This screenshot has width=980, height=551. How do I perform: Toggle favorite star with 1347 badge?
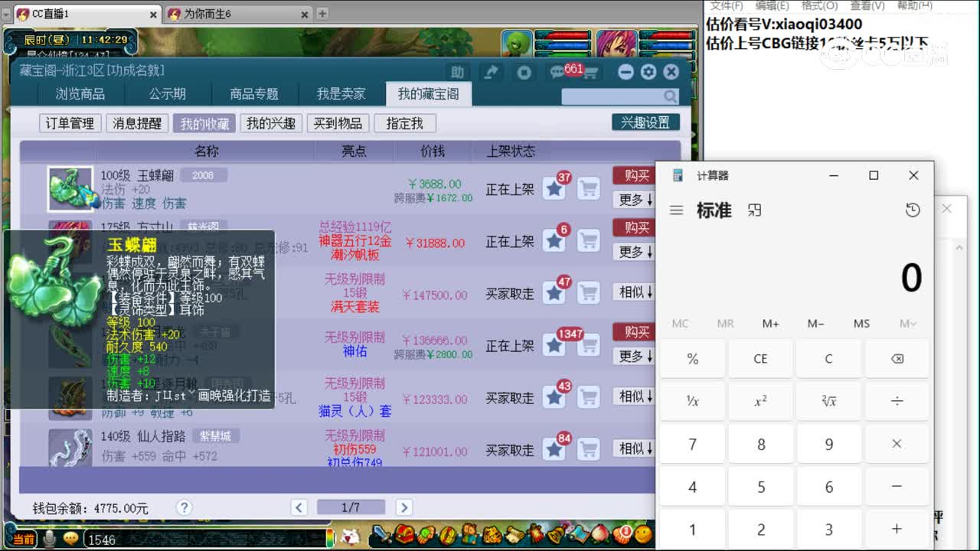pyautogui.click(x=554, y=346)
